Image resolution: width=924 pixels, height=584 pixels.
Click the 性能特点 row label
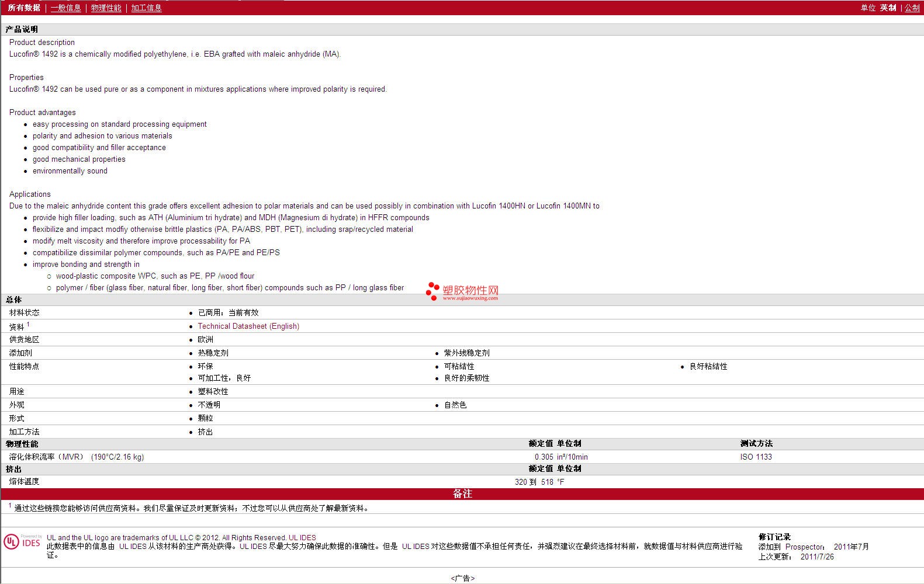pos(25,366)
